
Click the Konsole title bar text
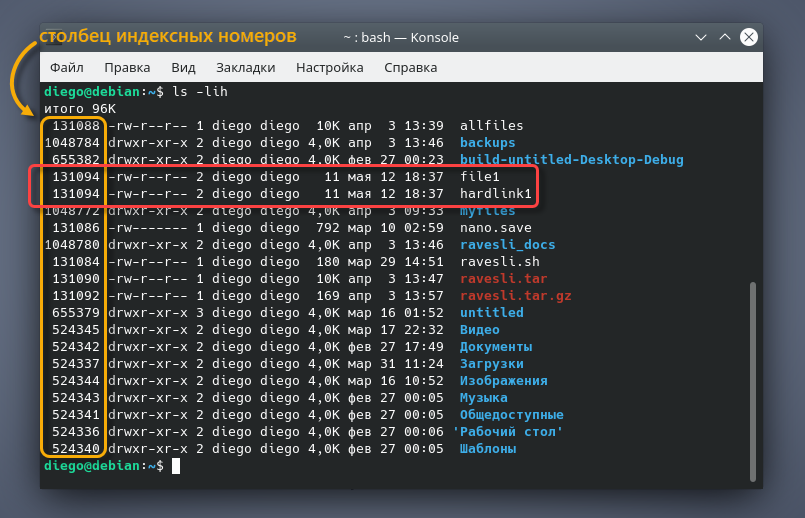(400, 38)
